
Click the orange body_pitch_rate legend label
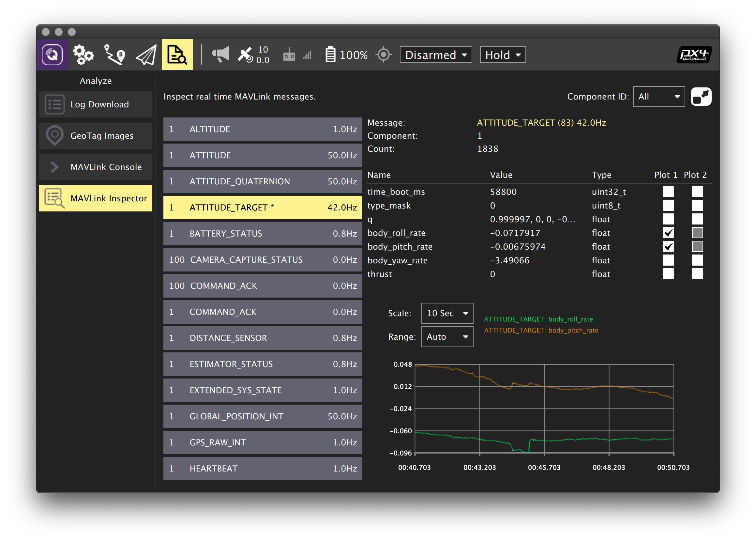pos(541,330)
